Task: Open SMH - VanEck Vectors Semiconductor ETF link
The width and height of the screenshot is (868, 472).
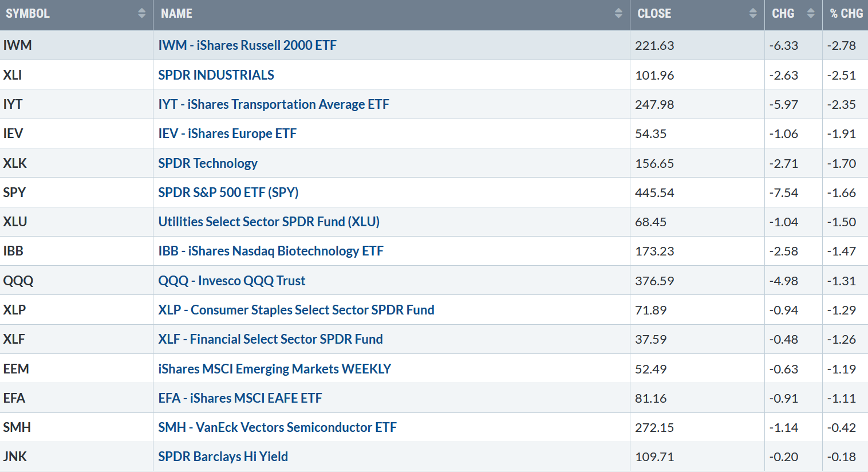Action: click(277, 427)
